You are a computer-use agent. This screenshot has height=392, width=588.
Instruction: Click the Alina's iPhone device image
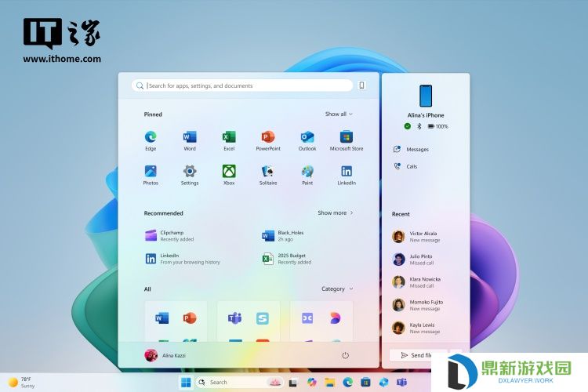point(426,96)
